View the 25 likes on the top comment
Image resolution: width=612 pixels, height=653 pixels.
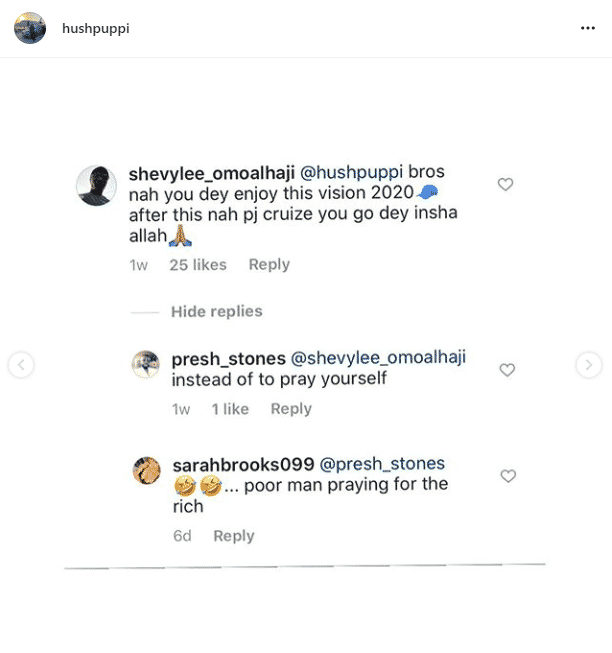pyautogui.click(x=198, y=265)
